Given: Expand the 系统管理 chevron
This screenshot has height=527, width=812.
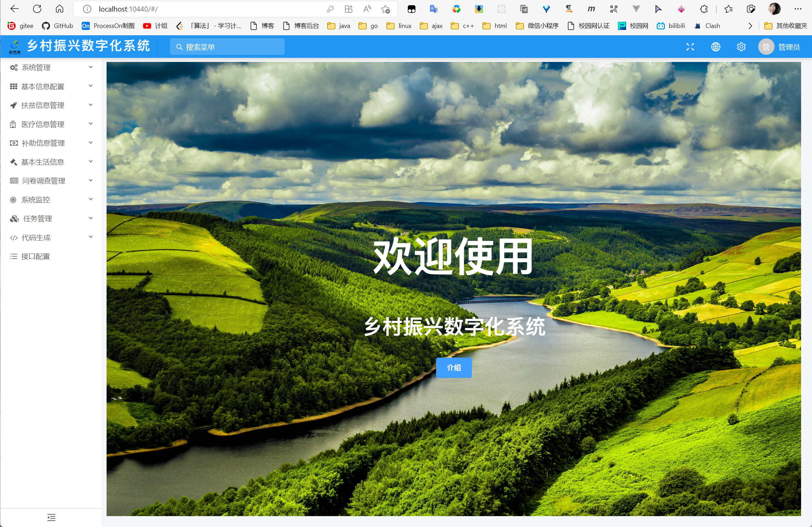Looking at the screenshot, I should click(91, 67).
